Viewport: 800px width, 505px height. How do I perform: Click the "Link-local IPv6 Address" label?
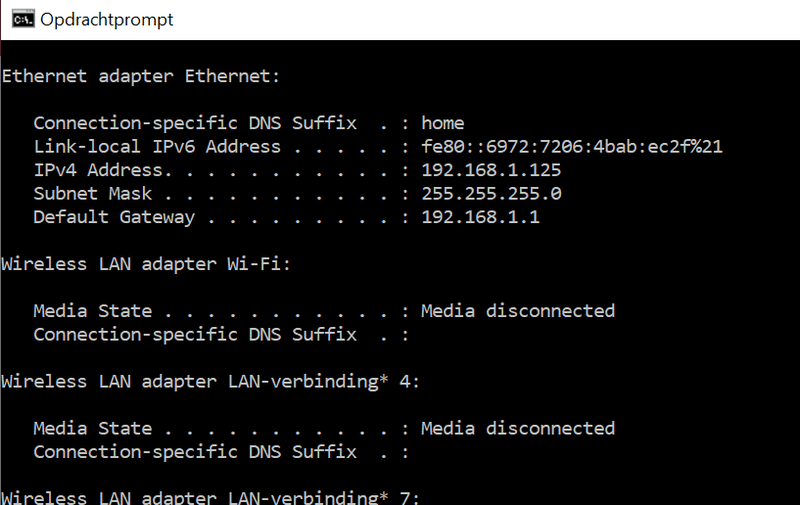[157, 147]
